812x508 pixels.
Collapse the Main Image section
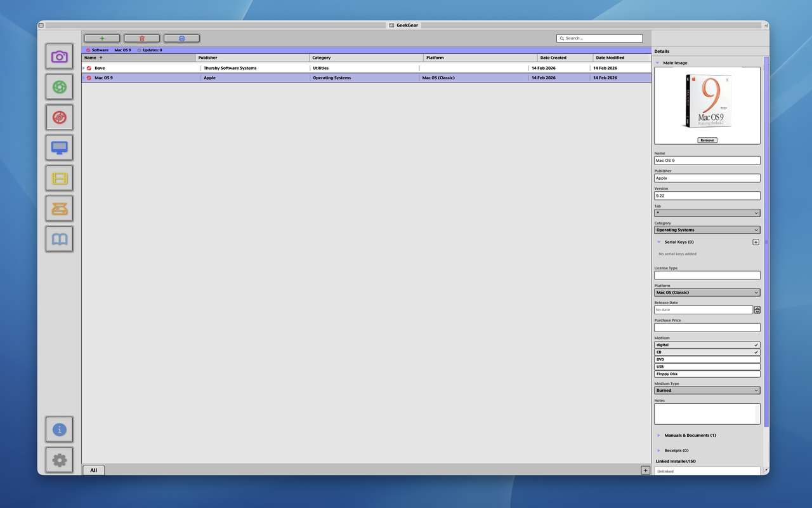point(658,63)
